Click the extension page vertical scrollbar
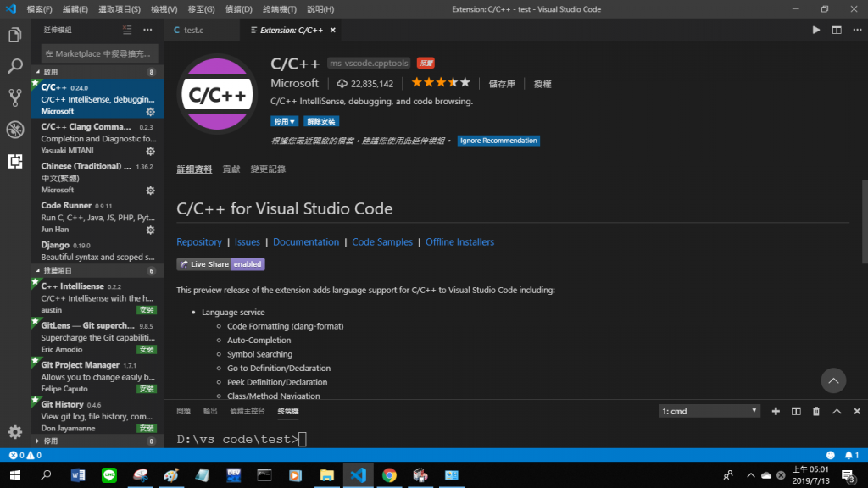Screen dimensions: 868x488 pyautogui.click(x=865, y=222)
